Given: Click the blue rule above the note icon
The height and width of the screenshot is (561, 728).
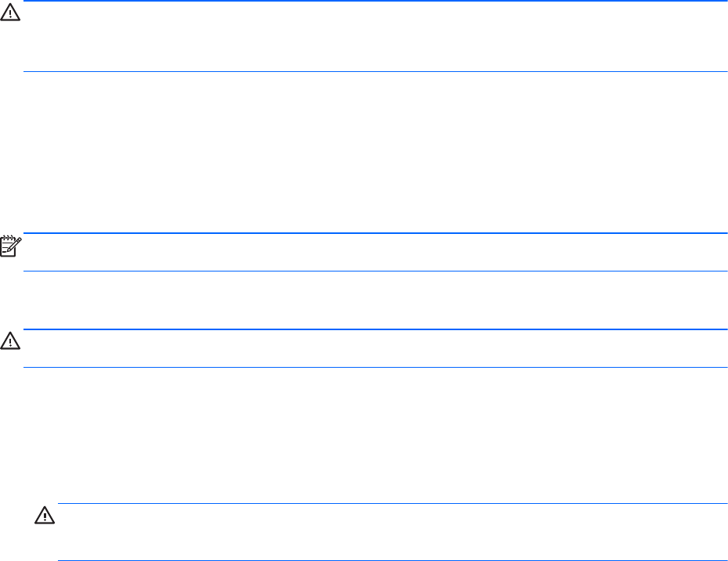Looking at the screenshot, I should 374,233.
